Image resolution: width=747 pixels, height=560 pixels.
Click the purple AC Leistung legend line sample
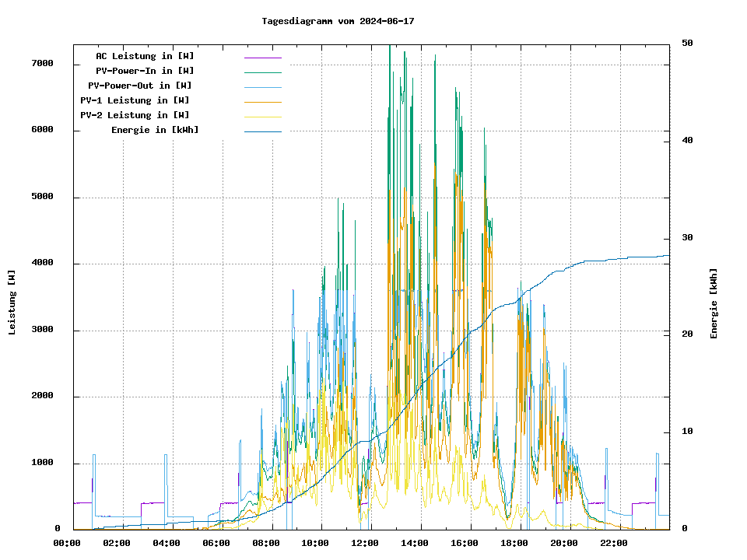(262, 58)
